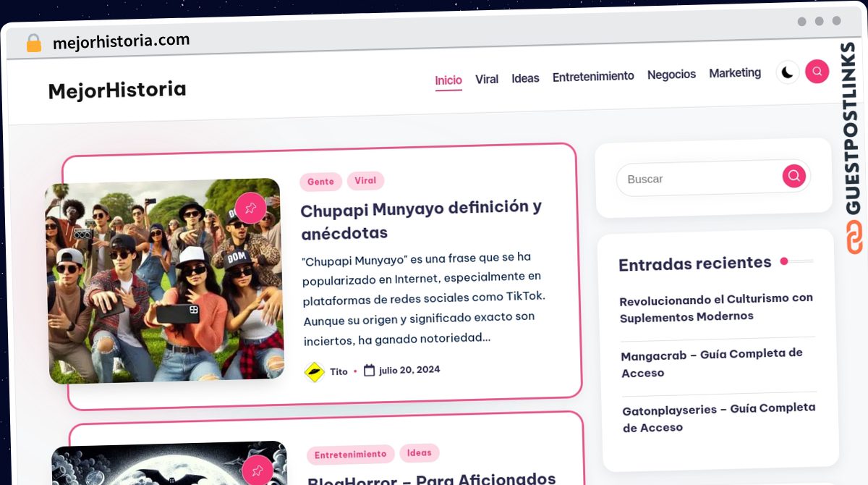
Task: Click the julio 20, 2024 date
Action: click(x=409, y=370)
